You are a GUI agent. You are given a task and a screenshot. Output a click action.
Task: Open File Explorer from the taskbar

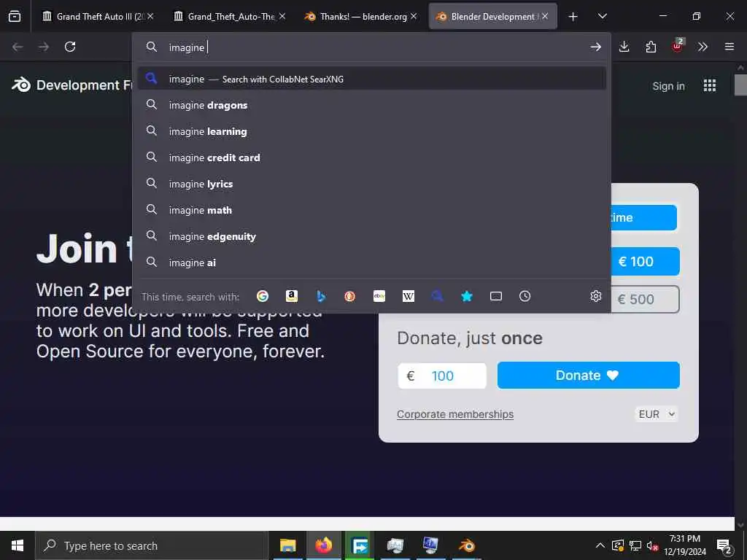(x=287, y=545)
